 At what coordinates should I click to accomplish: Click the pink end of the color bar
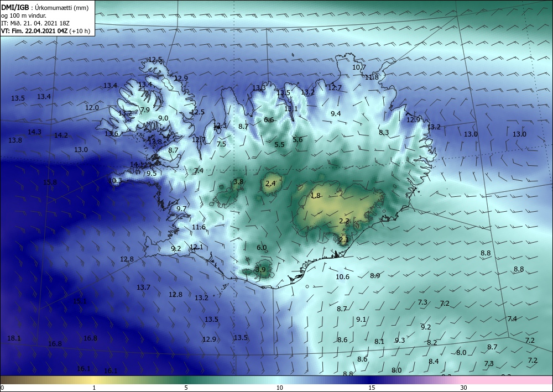[508, 380]
